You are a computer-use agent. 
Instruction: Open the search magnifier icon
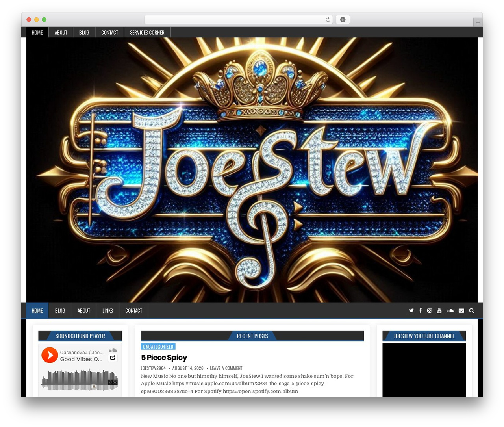[472, 310]
